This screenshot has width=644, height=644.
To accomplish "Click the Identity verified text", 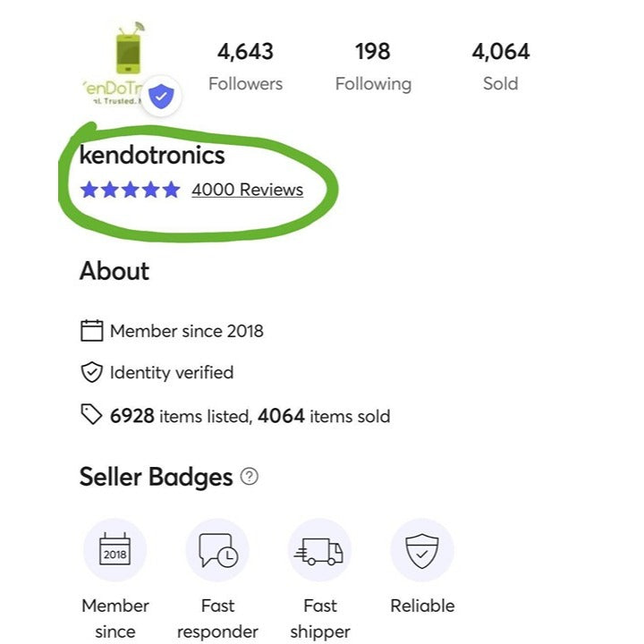I will click(172, 372).
